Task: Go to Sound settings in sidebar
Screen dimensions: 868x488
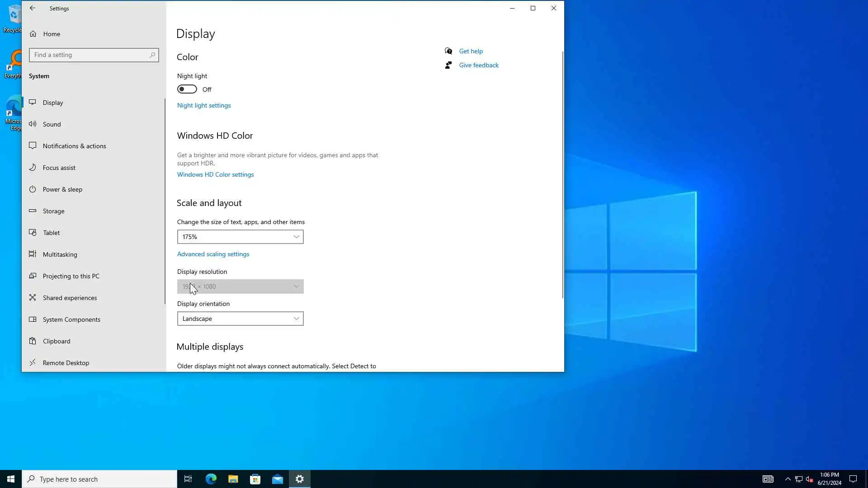Action: tap(52, 124)
